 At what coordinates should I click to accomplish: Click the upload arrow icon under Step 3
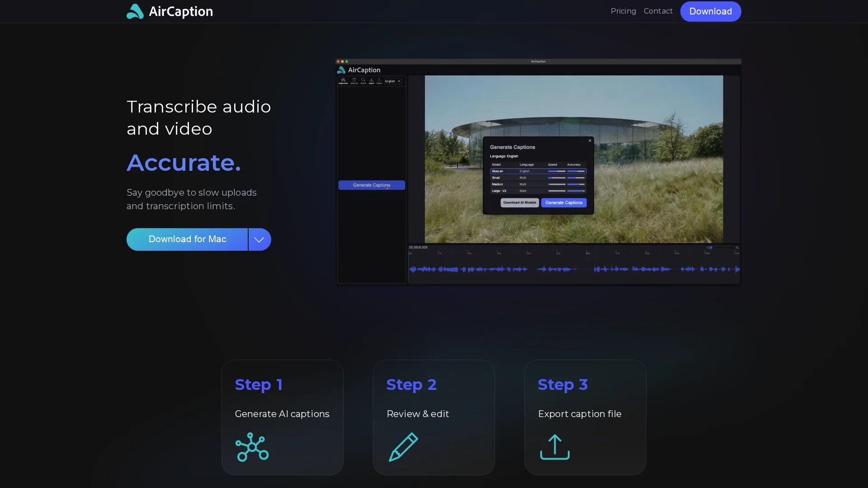click(555, 447)
